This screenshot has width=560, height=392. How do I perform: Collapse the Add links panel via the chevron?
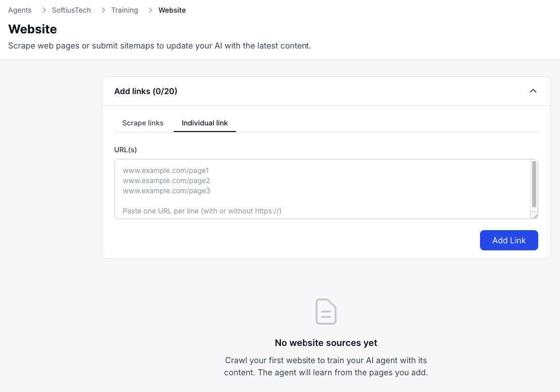click(x=533, y=91)
